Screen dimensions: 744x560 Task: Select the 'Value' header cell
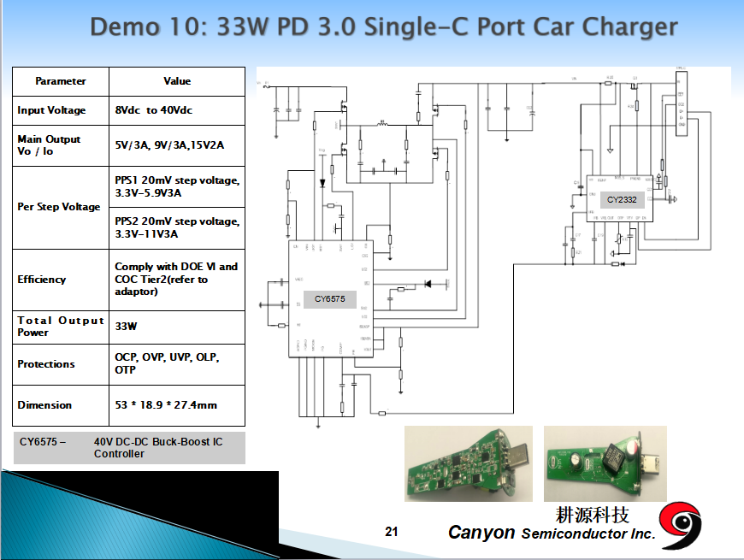click(x=177, y=81)
